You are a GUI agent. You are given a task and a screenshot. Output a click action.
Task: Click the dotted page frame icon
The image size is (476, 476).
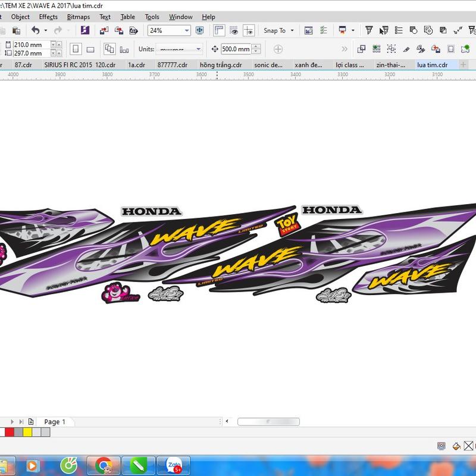coord(451,49)
